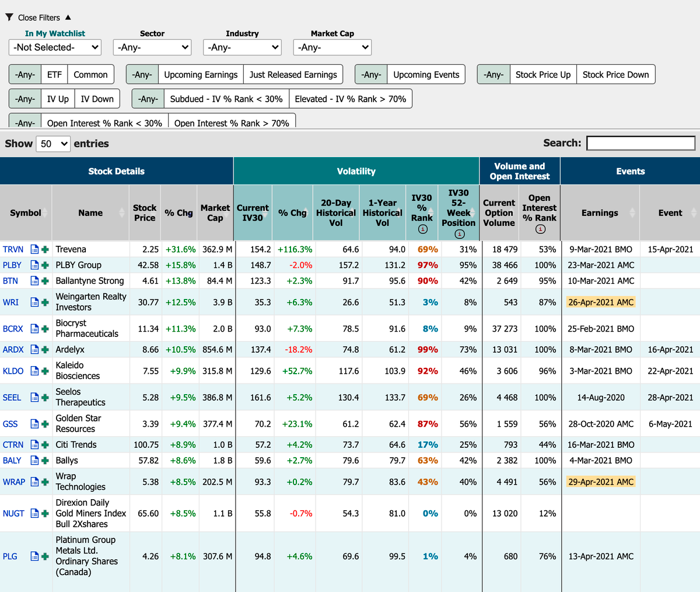Add ARDX to watchlist with plus icon
The image size is (700, 592).
[x=45, y=350]
